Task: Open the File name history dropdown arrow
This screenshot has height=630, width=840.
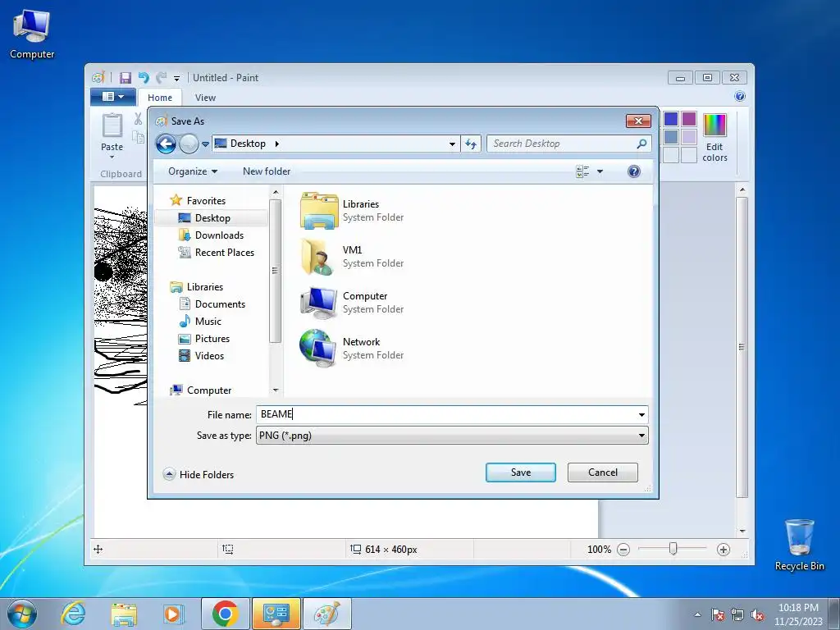Action: point(641,415)
